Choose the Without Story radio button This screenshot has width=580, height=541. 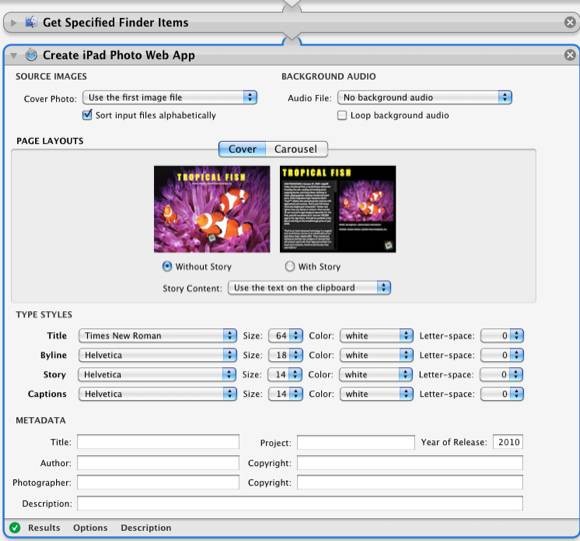coord(167,266)
